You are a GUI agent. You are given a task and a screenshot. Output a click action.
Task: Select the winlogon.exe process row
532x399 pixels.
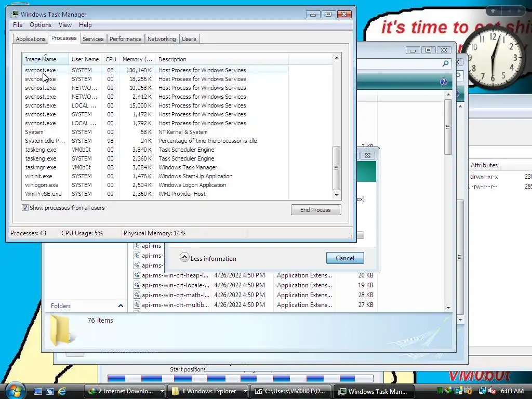point(155,185)
